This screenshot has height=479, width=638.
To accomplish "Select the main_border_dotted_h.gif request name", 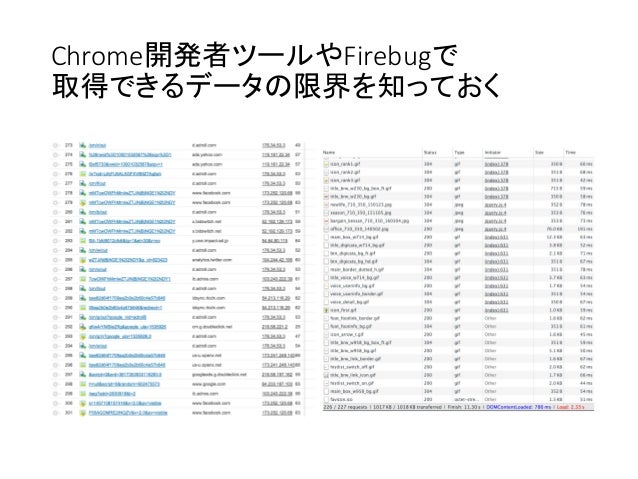I will (357, 269).
